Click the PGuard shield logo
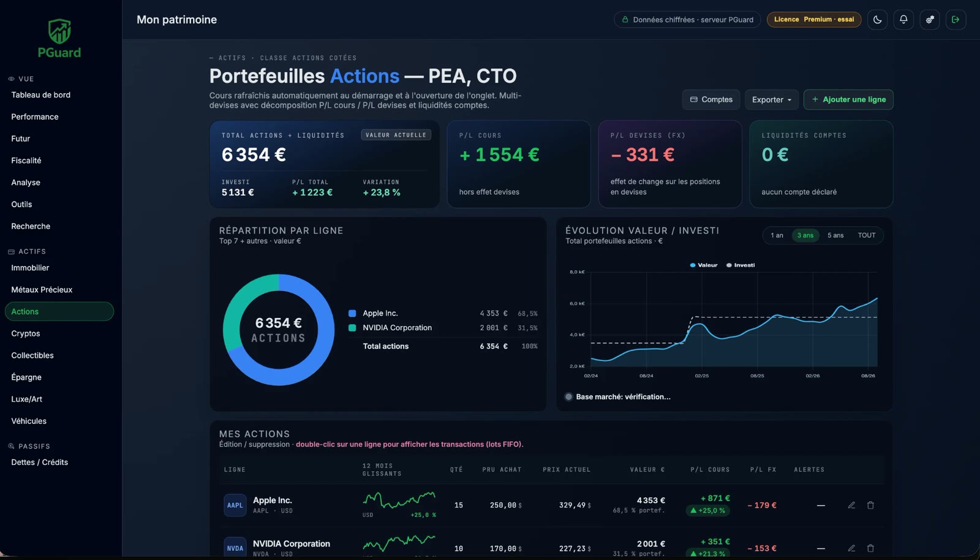This screenshot has height=560, width=980. (59, 39)
